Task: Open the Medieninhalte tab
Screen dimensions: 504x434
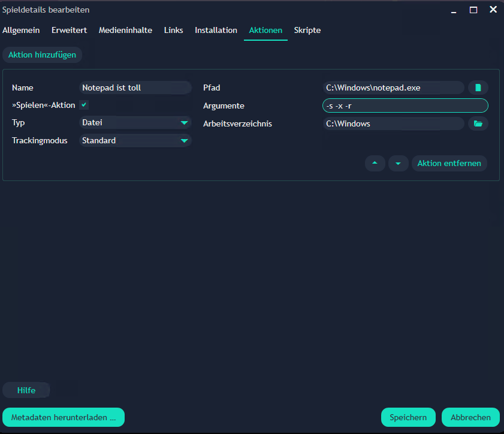Action: click(x=125, y=30)
